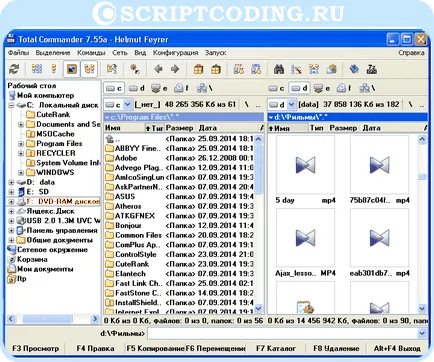Go back with the left arrow icon
Screen dimensions: 434x362
tap(158, 69)
